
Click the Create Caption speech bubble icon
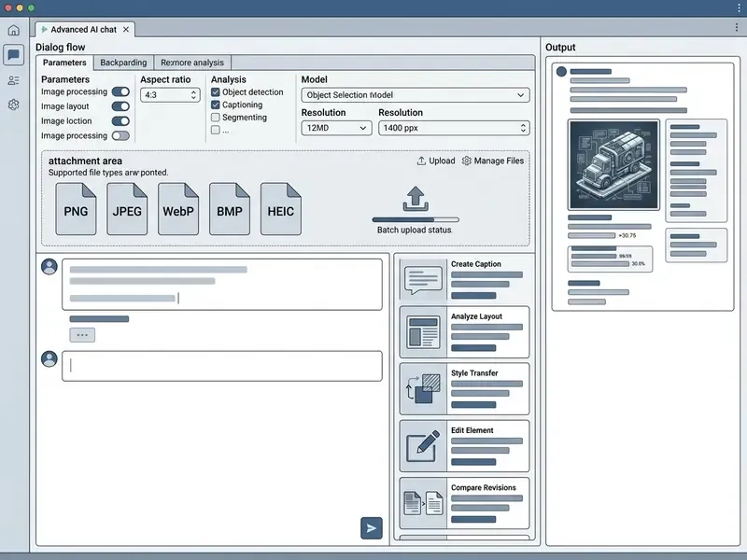coord(423,280)
